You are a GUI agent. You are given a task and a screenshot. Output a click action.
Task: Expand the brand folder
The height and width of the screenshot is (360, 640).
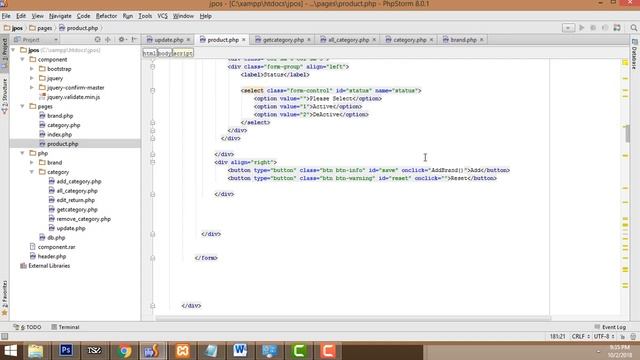[32, 162]
